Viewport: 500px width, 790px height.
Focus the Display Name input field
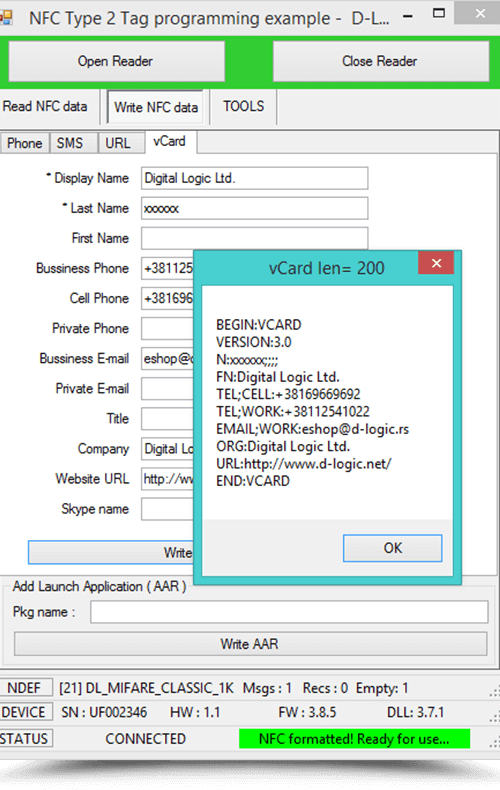point(255,178)
